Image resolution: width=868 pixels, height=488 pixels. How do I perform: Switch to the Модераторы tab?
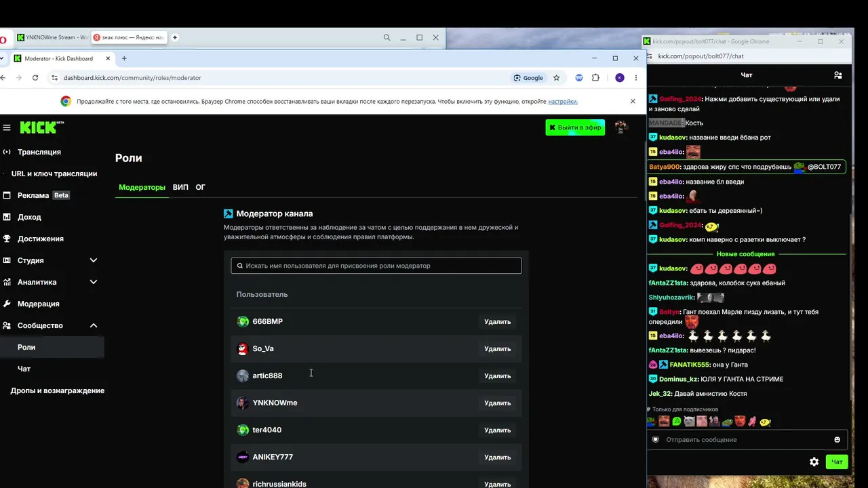coord(142,187)
